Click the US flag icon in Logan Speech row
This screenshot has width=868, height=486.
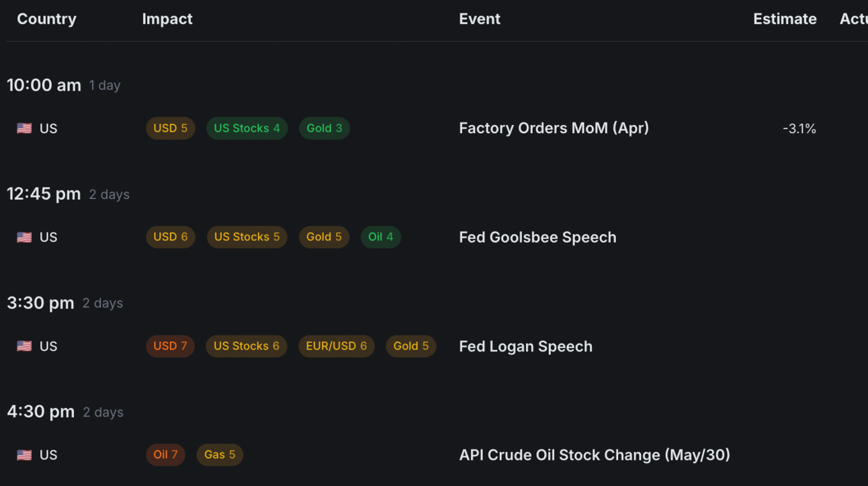24,346
